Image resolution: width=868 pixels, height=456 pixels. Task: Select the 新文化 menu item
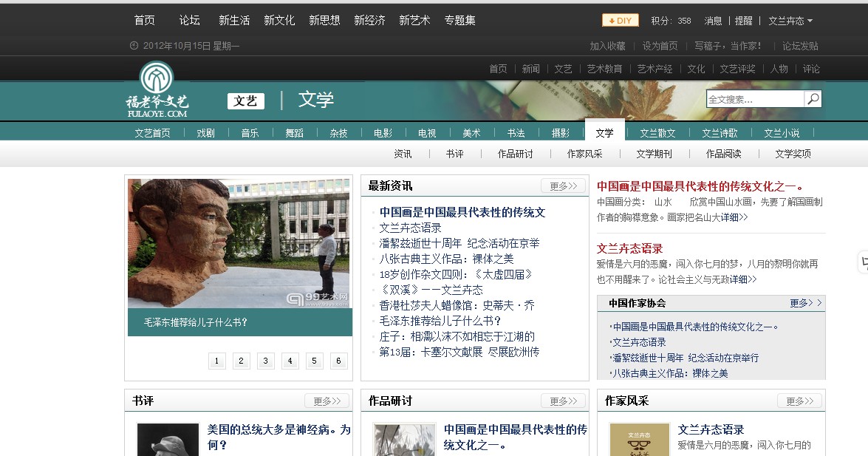(x=279, y=21)
